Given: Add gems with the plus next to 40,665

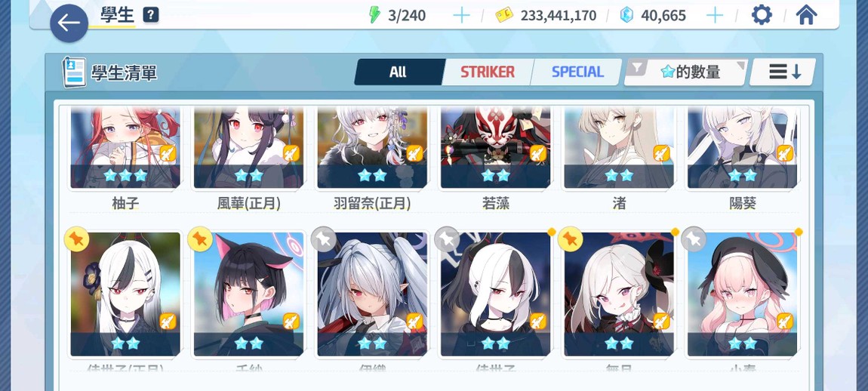Looking at the screenshot, I should click(x=715, y=16).
